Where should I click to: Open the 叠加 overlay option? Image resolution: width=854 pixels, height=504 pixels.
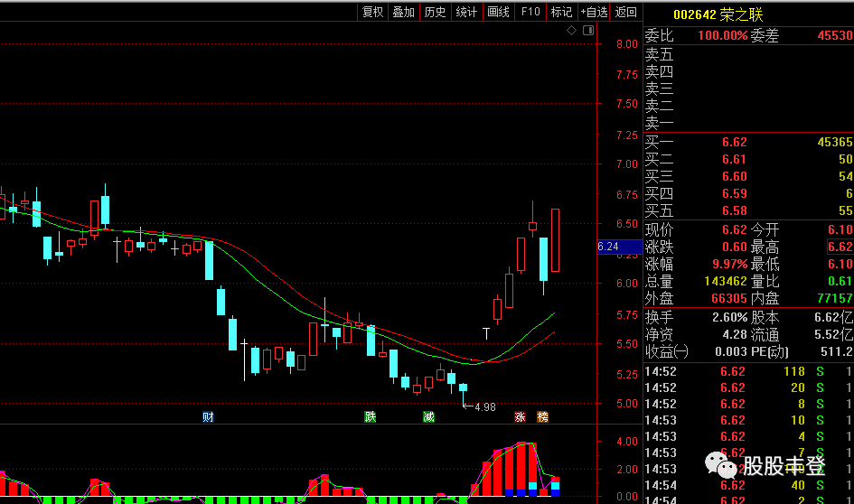click(x=404, y=12)
